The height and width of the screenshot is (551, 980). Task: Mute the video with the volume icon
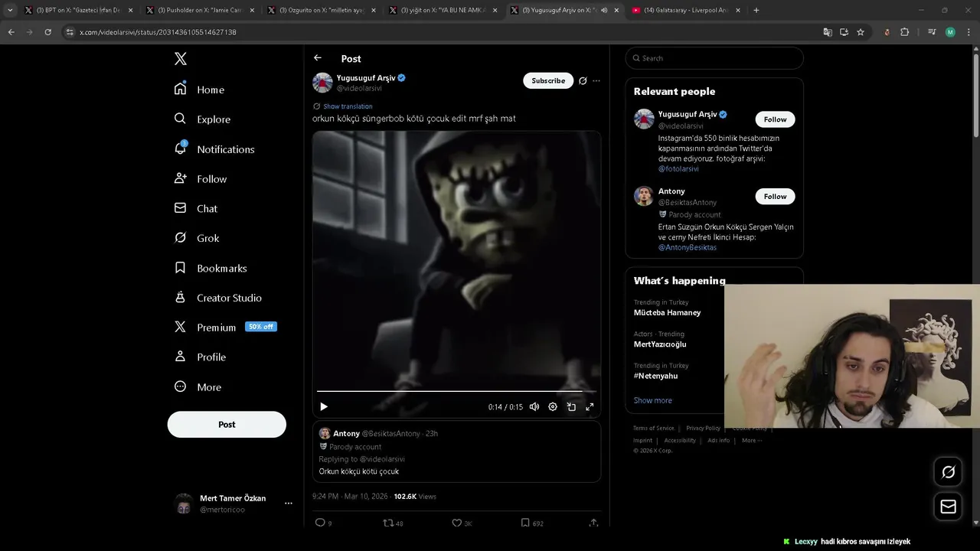(x=534, y=407)
